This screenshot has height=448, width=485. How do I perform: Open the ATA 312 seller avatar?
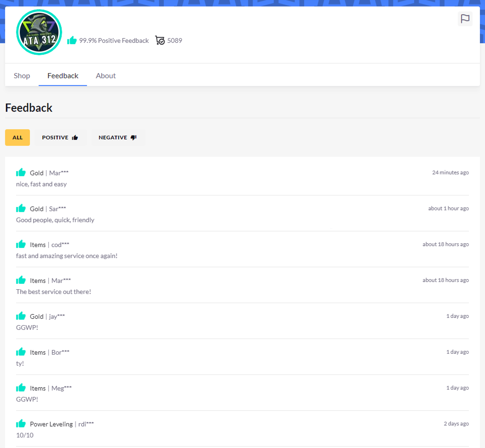tap(39, 32)
